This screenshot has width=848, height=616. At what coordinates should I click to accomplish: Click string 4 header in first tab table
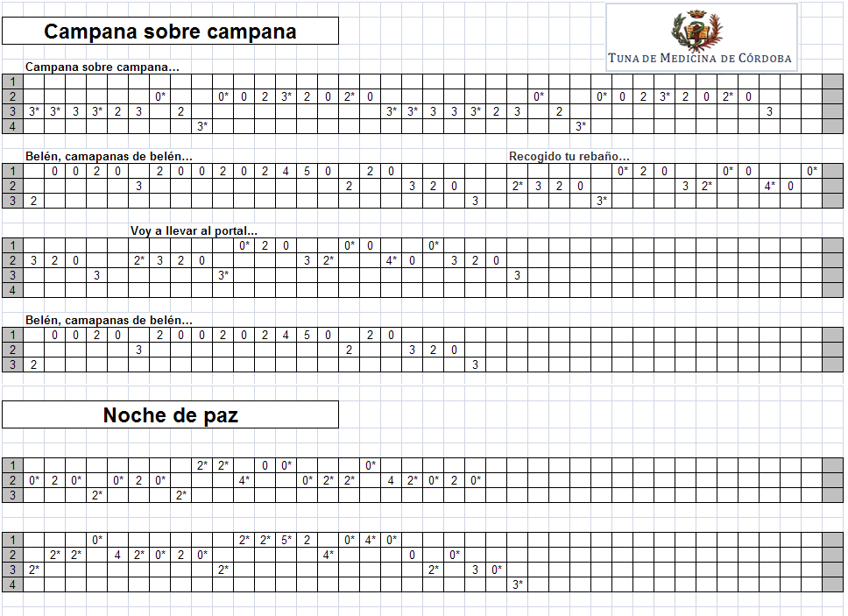[x=12, y=126]
